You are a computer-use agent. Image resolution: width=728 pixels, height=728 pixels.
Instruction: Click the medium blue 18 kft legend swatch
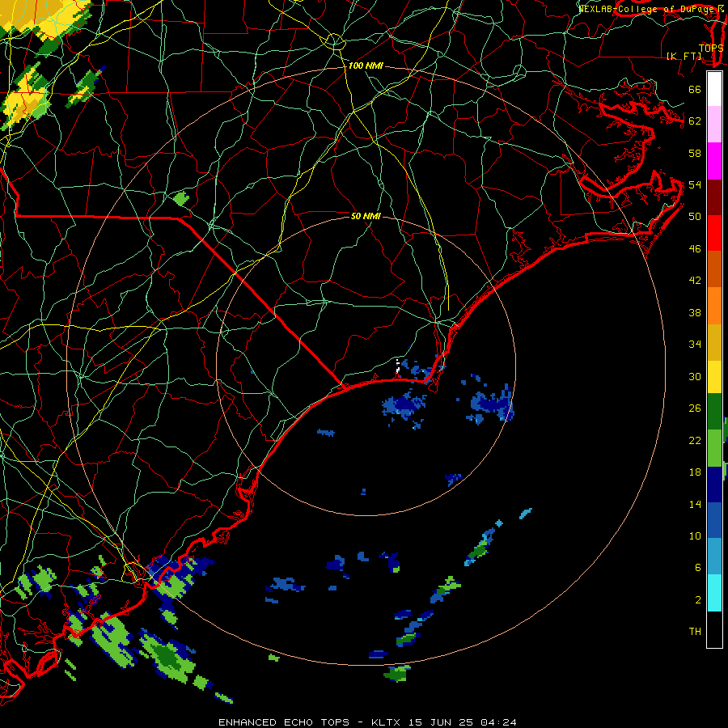(714, 520)
